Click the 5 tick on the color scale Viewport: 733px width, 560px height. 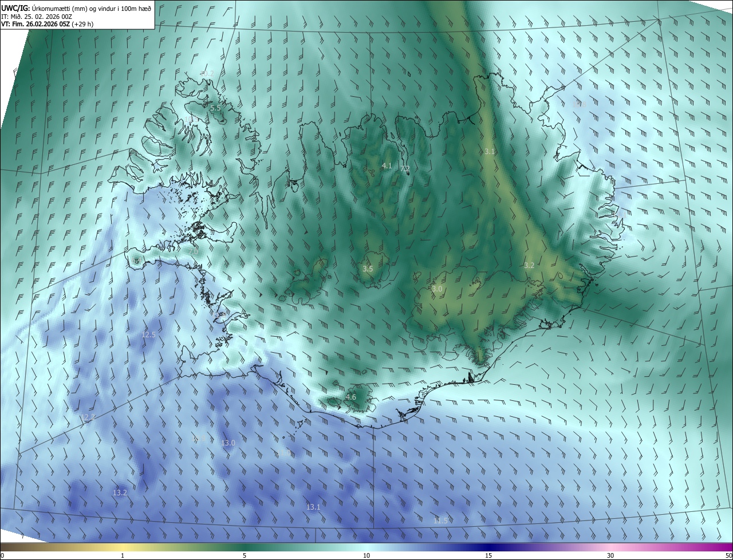pyautogui.click(x=245, y=555)
